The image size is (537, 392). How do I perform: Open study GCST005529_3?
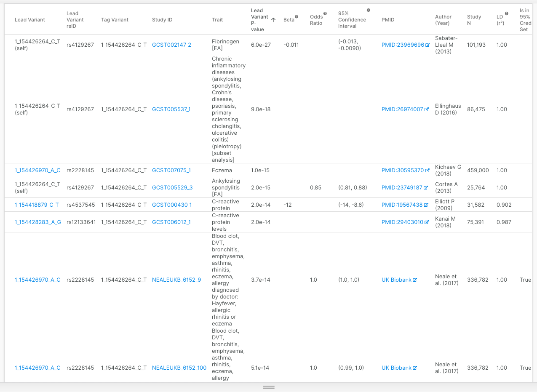pyautogui.click(x=172, y=188)
